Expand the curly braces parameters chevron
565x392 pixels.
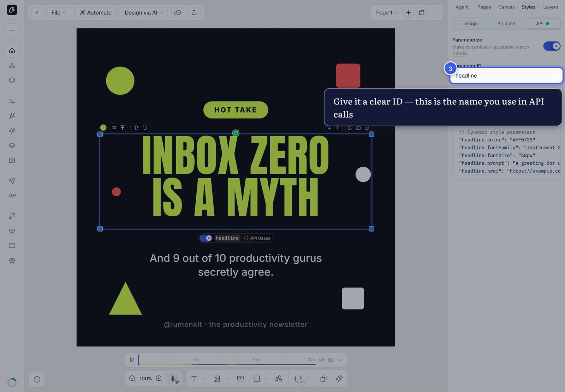tap(308, 379)
